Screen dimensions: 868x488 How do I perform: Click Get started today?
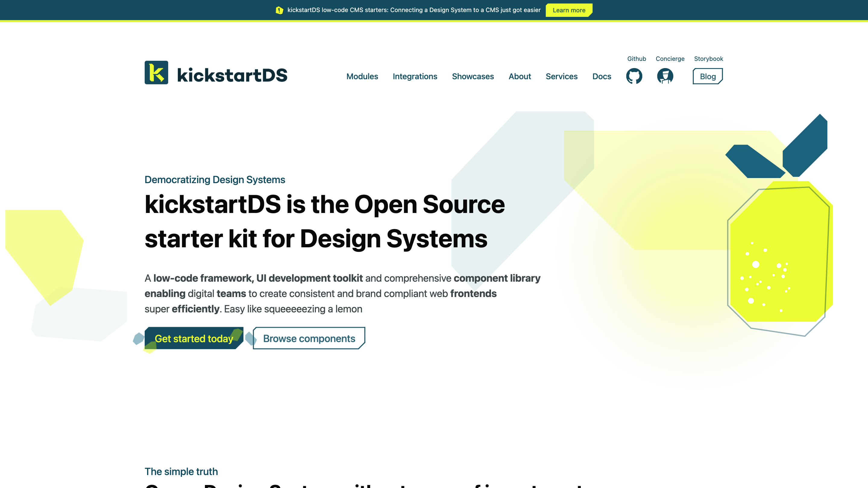click(x=194, y=339)
